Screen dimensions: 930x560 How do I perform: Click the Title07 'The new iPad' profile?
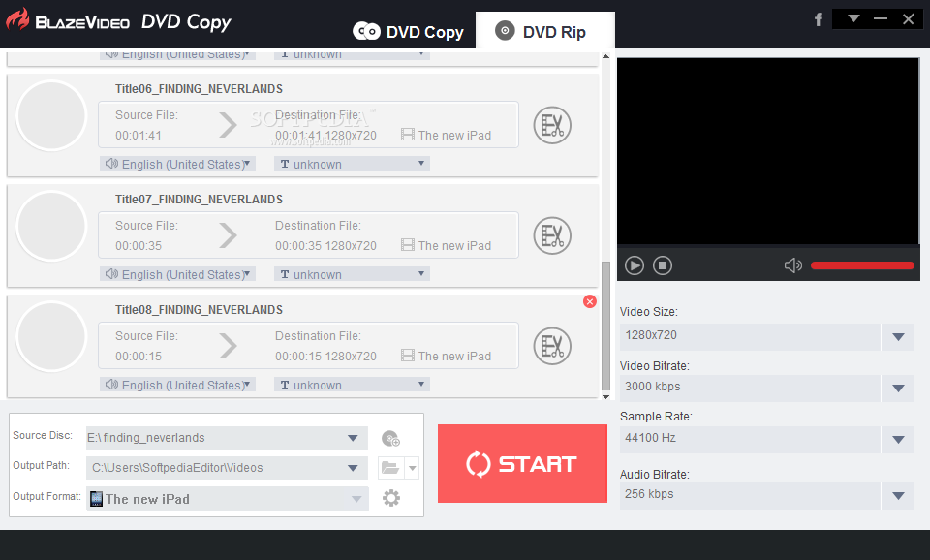(446, 245)
